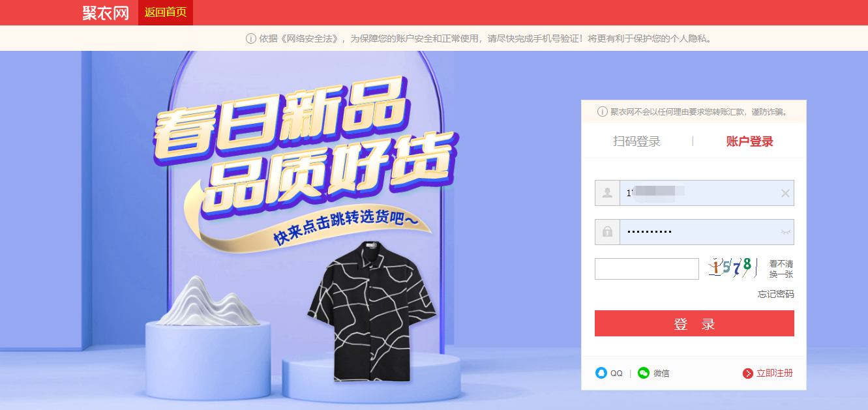Open the 忘记密码 link
Viewport: 868px width, 410px height.
[776, 294]
